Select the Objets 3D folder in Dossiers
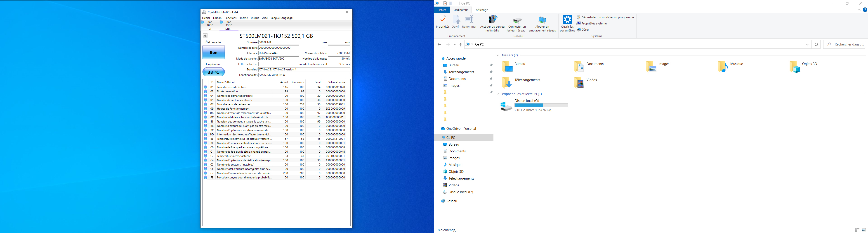Screen dimensions: 868x233 click(803, 67)
